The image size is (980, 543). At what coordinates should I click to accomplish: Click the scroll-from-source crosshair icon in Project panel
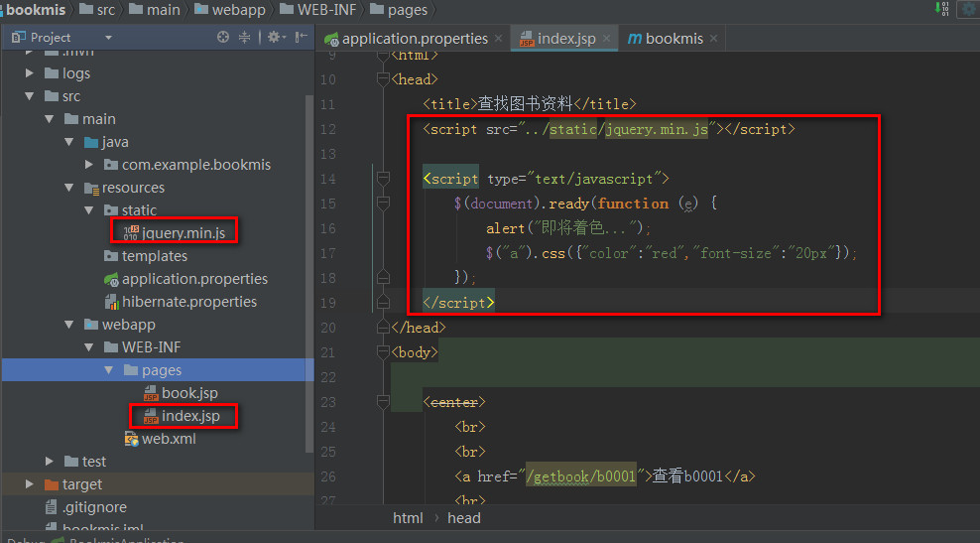223,37
